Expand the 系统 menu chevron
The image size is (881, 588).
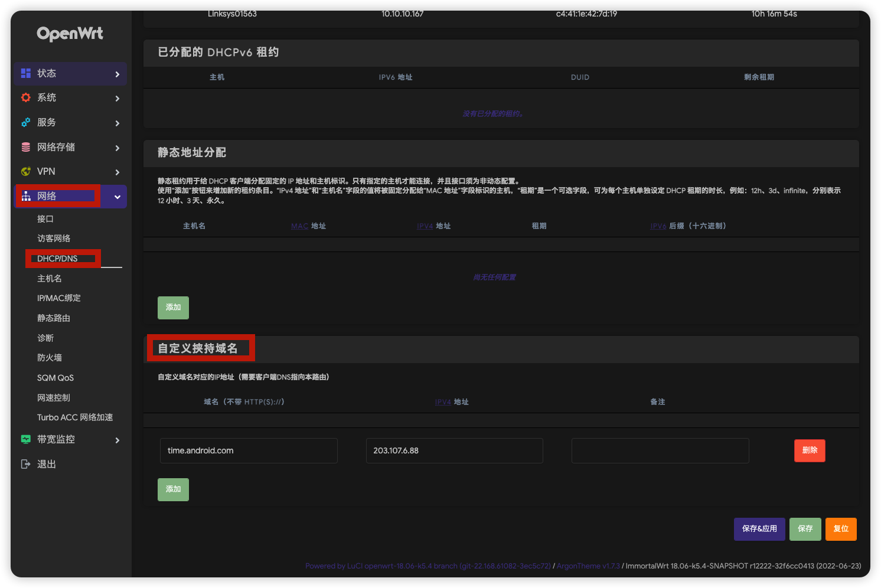point(118,99)
